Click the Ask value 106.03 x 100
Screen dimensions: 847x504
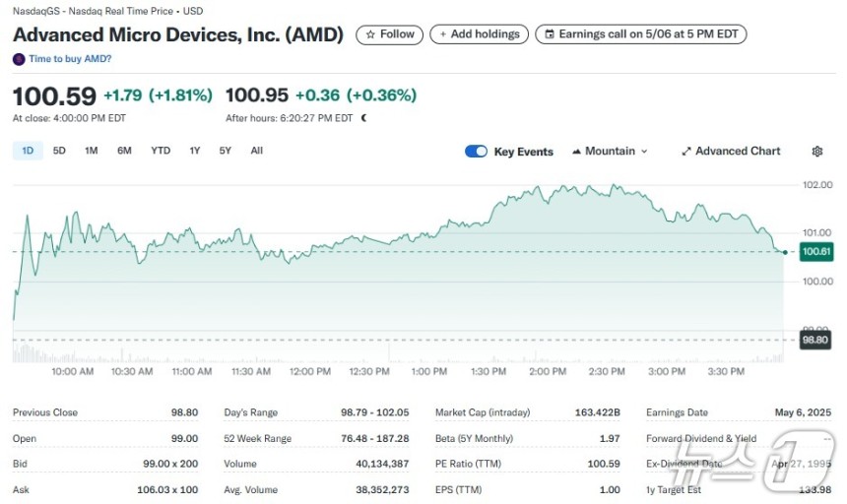[x=167, y=490]
